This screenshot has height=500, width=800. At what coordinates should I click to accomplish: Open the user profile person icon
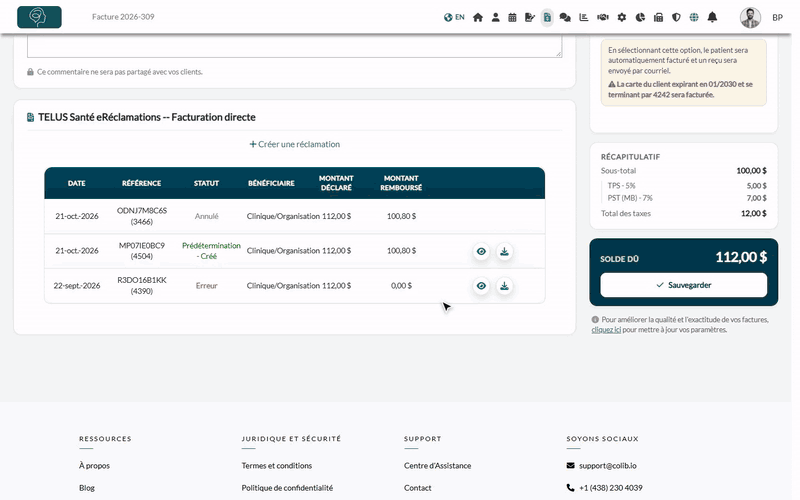(x=495, y=17)
